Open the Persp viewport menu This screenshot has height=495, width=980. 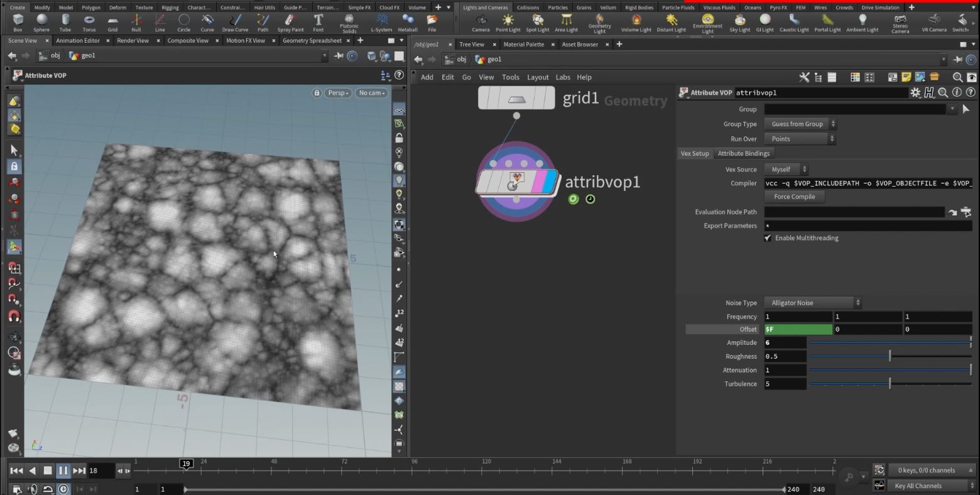pos(339,93)
